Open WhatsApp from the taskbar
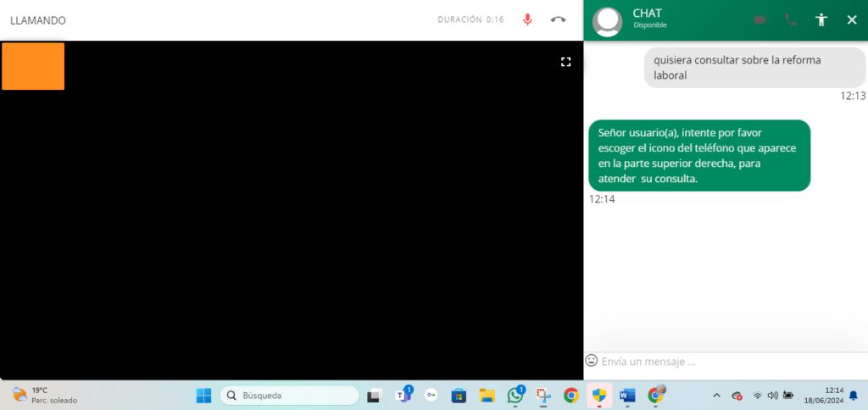 click(x=515, y=395)
